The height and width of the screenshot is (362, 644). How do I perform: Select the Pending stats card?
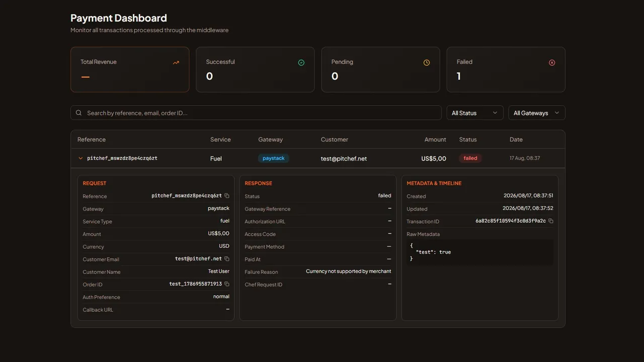click(380, 69)
